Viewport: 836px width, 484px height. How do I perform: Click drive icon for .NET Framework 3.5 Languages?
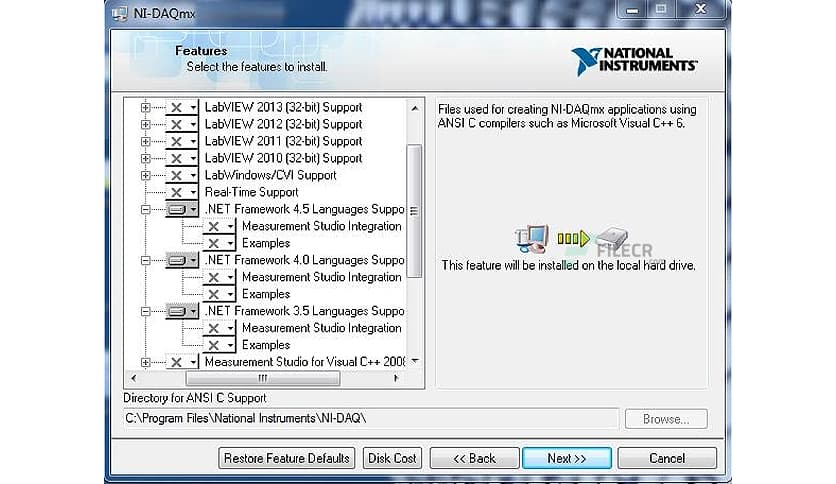coord(176,311)
